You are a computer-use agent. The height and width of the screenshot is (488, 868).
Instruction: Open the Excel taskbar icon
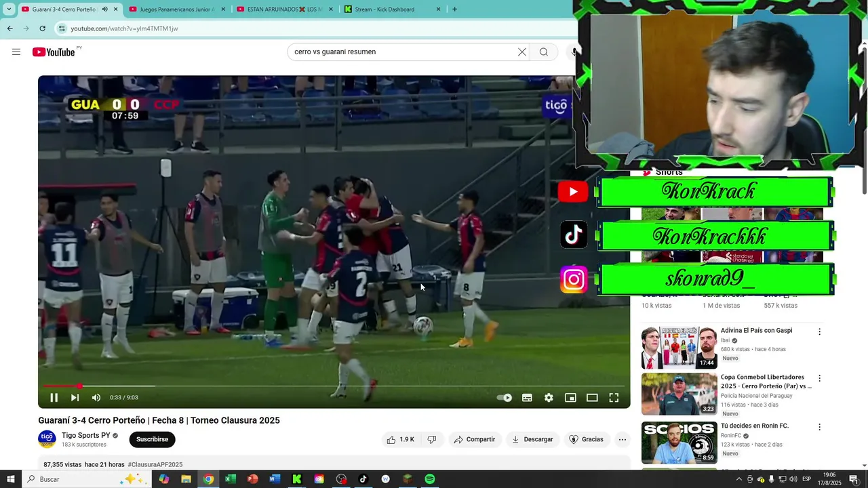point(231,479)
